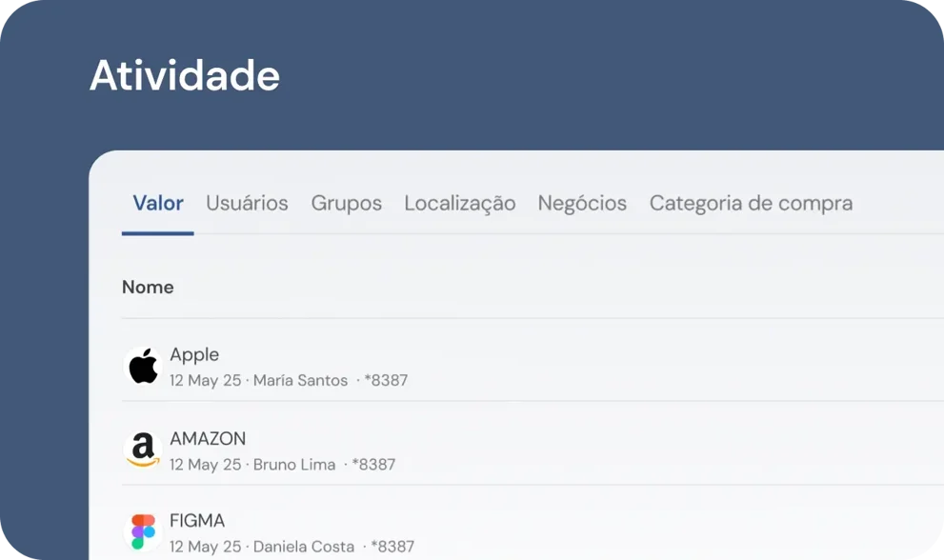Viewport: 944px width, 560px height.
Task: Click the colorful Figma logo icon
Action: click(x=143, y=530)
